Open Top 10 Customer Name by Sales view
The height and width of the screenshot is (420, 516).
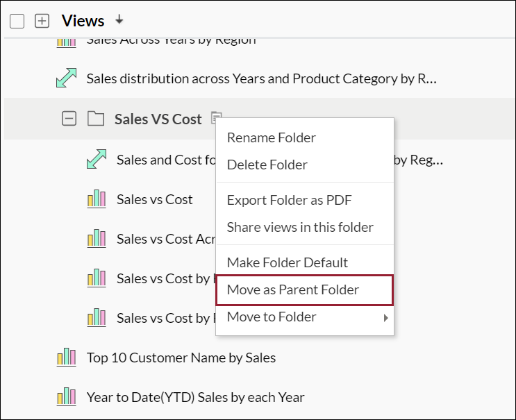[x=181, y=358]
